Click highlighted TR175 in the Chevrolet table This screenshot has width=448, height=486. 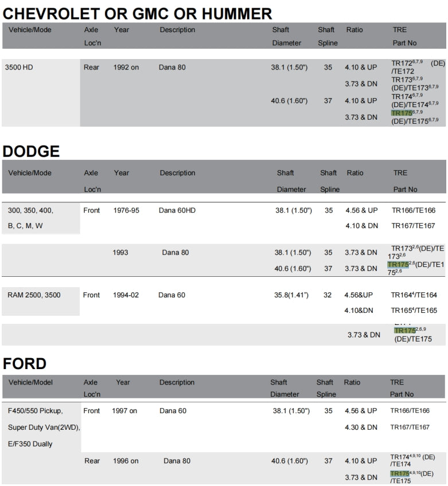tap(401, 113)
